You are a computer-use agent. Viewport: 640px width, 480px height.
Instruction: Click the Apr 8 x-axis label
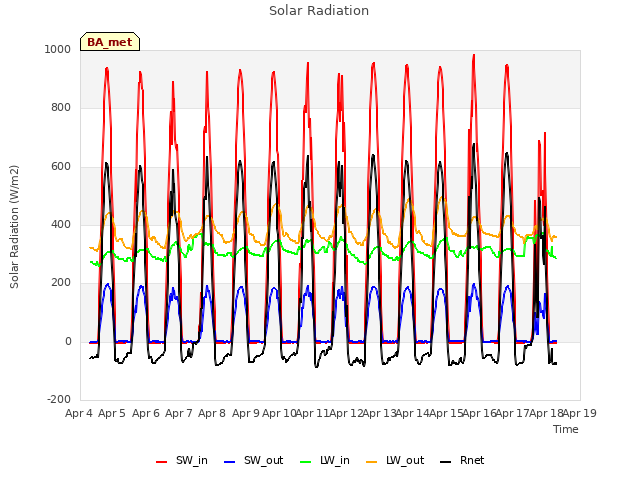tap(212, 413)
